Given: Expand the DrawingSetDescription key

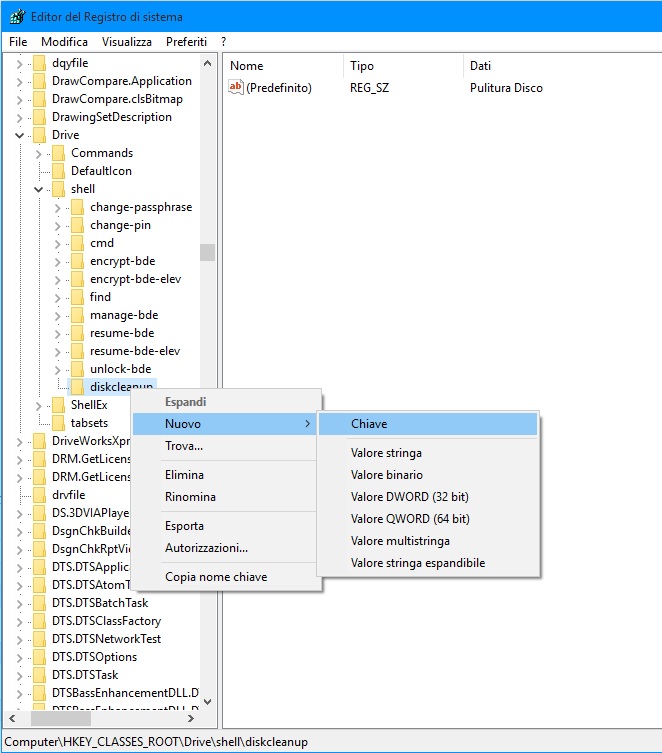Looking at the screenshot, I should point(19,118).
